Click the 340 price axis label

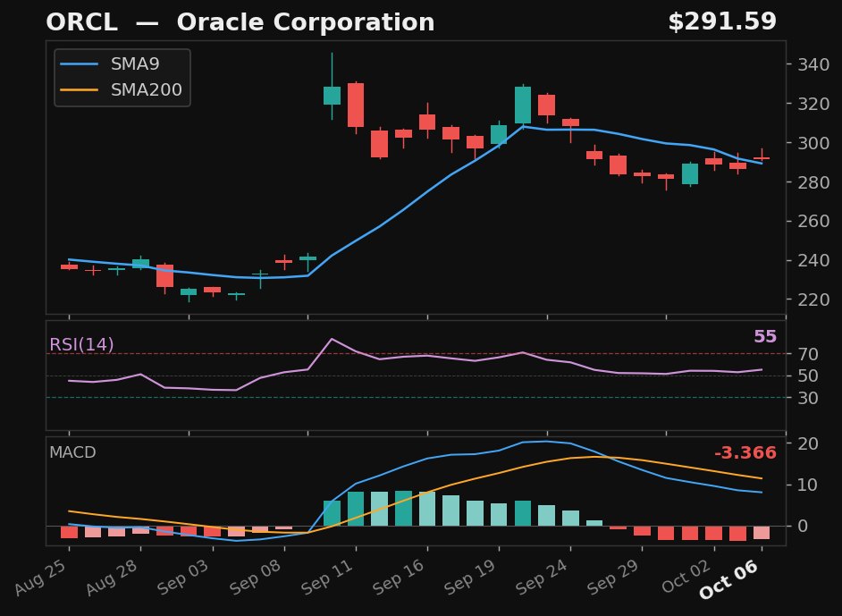tap(813, 65)
